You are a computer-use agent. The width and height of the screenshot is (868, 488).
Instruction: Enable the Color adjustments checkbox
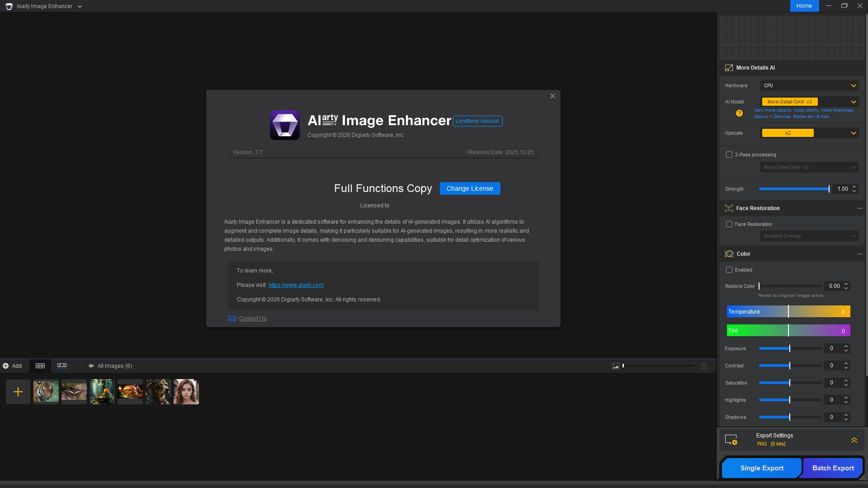pos(729,270)
